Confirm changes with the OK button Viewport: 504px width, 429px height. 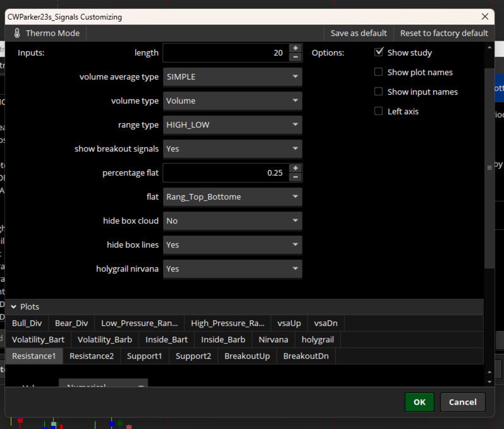[x=419, y=402]
